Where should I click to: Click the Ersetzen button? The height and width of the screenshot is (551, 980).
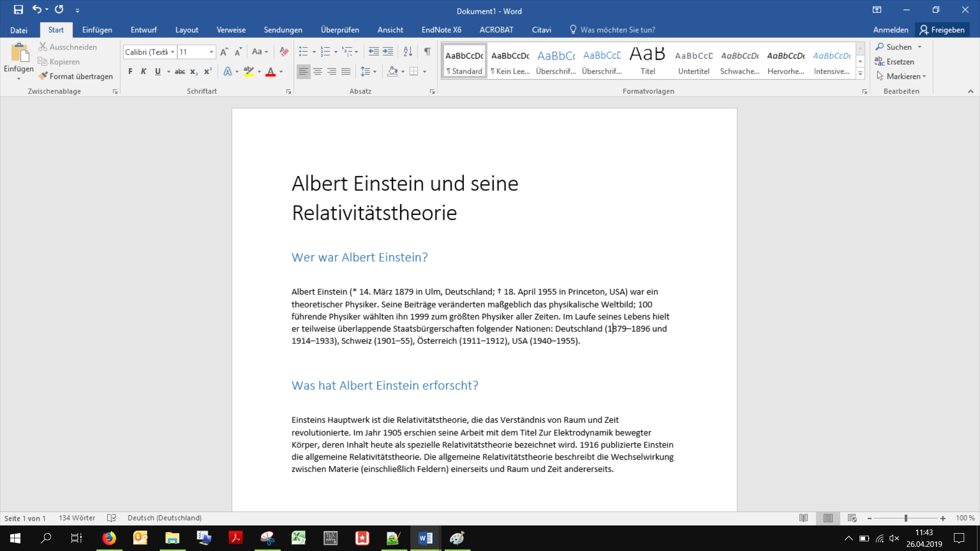click(x=895, y=61)
